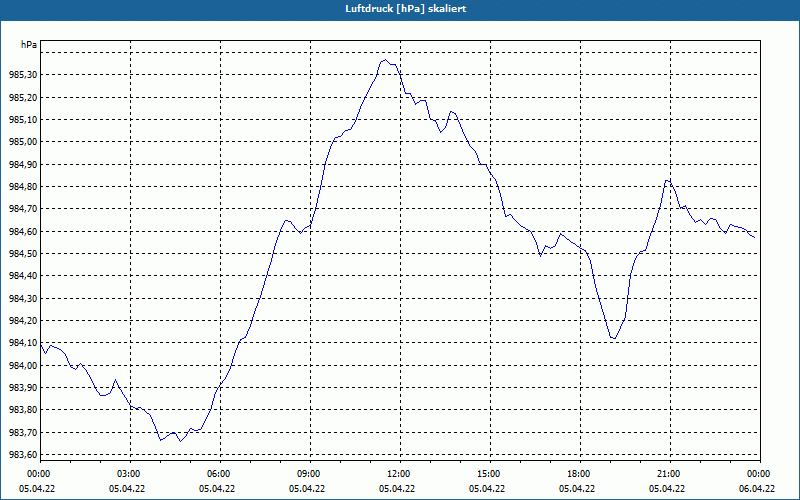Pick the 984,80 y-axis value
Screen dimensions: 800x500
tap(23, 187)
